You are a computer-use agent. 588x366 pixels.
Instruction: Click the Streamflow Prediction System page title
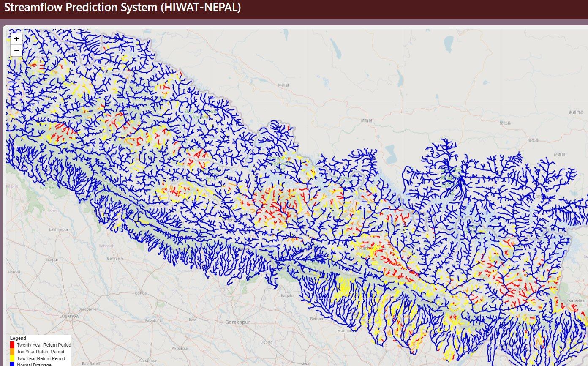[122, 8]
